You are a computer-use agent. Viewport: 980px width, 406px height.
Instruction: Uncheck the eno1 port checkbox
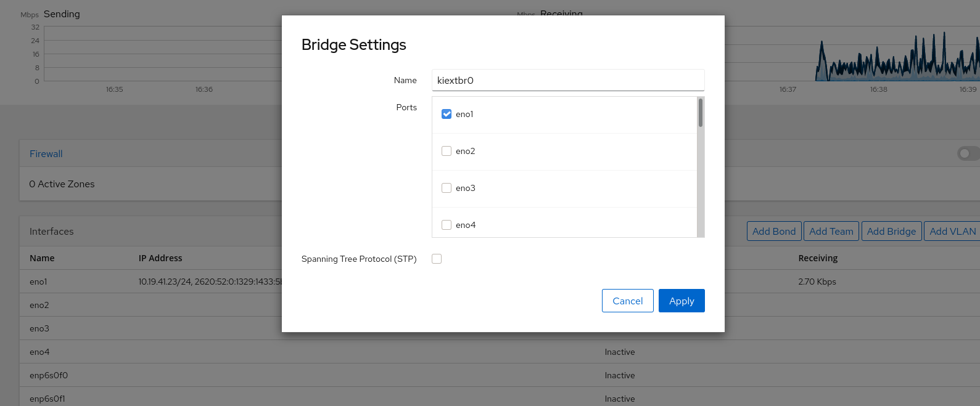coord(447,114)
